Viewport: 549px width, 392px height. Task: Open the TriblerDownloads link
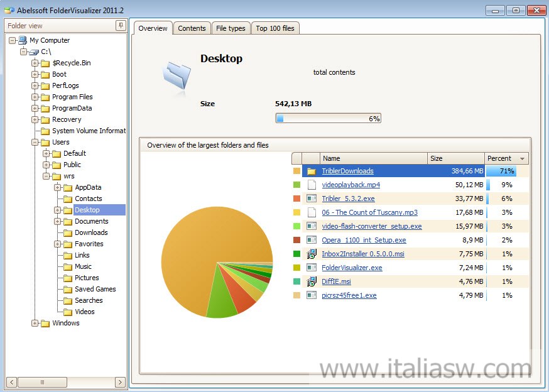[347, 171]
